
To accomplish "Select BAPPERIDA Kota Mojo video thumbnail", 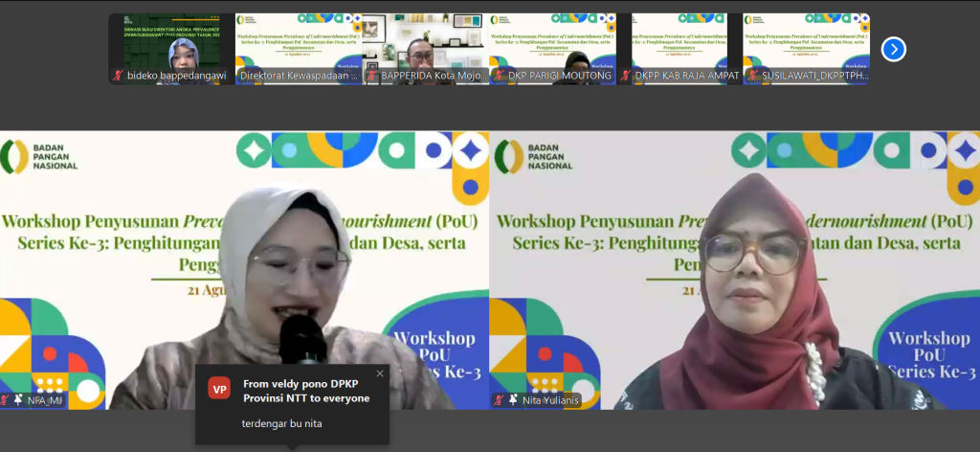I will pyautogui.click(x=426, y=49).
